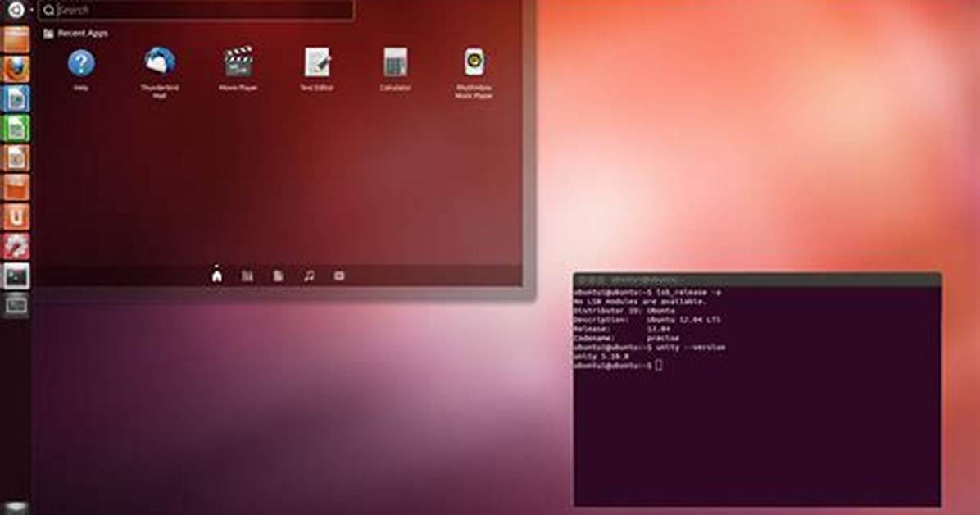Switch to the Files lens in Dash
Viewport: 980px width, 515px height.
point(278,276)
